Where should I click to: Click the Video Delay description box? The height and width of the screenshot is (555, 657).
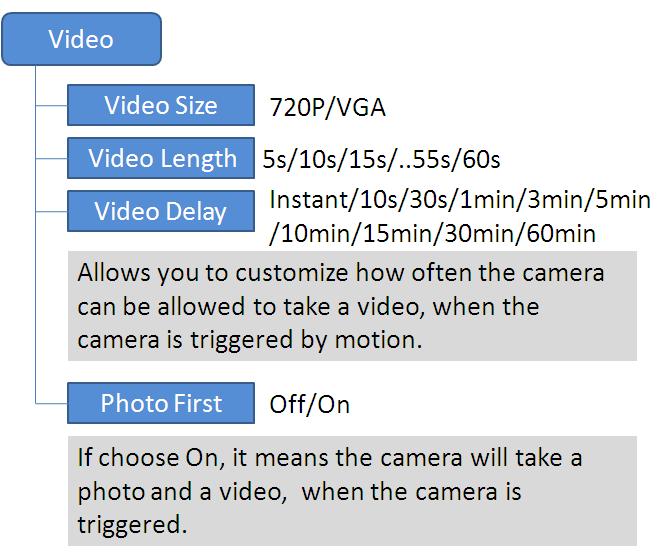point(352,306)
